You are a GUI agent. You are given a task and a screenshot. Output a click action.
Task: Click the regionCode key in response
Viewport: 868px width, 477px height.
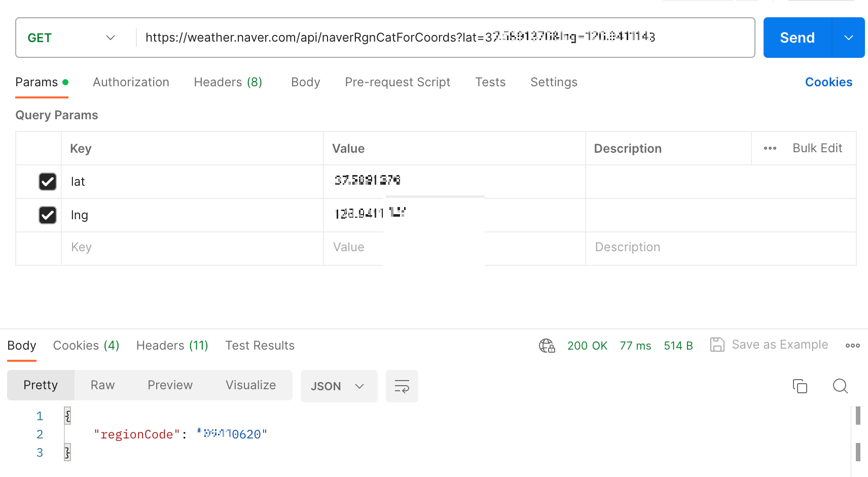pyautogui.click(x=137, y=434)
